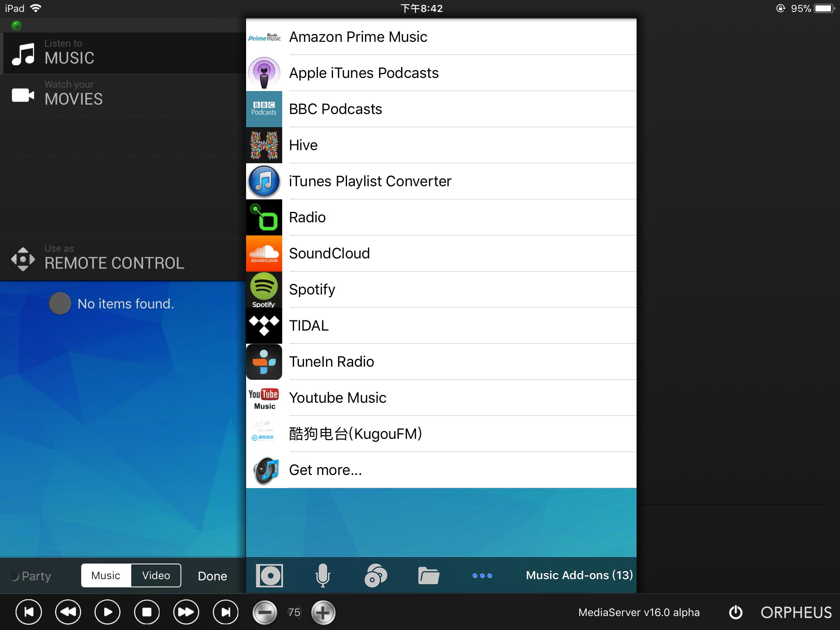This screenshot has height=630, width=840.
Task: Tap the Wi-Fi status icon
Action: point(36,8)
